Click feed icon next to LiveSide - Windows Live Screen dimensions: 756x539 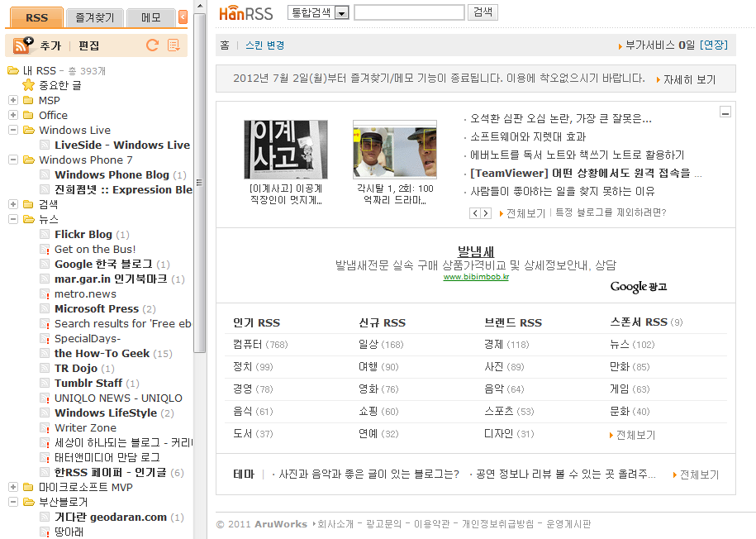tap(45, 145)
